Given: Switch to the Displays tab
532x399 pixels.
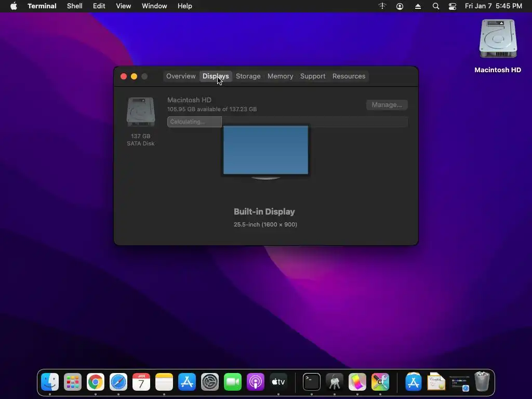Looking at the screenshot, I should click(x=216, y=76).
